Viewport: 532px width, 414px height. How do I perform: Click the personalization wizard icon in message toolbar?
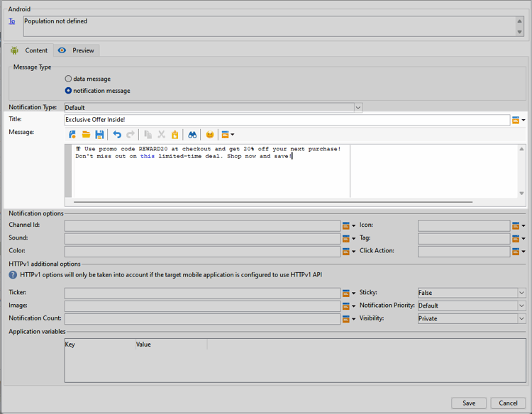[72, 135]
